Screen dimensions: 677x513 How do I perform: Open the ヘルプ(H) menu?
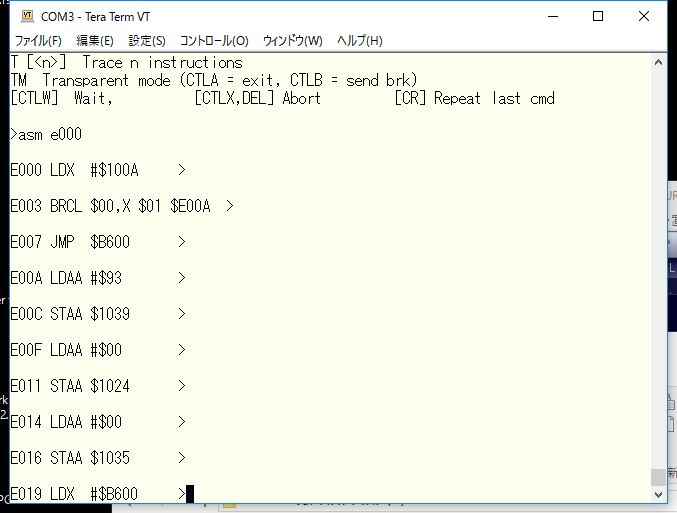(360, 41)
